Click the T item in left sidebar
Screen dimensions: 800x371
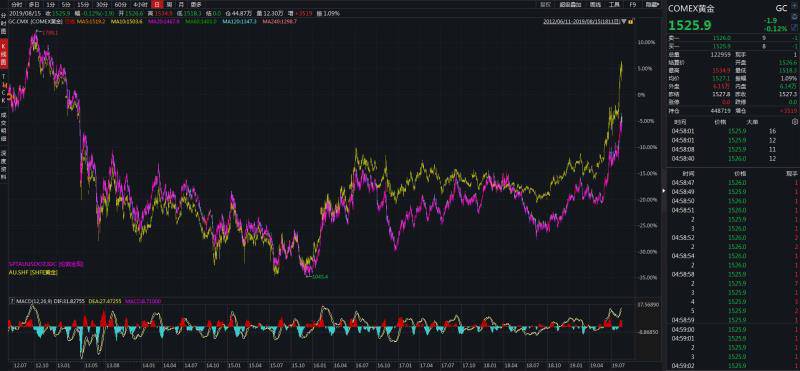(x=4, y=76)
